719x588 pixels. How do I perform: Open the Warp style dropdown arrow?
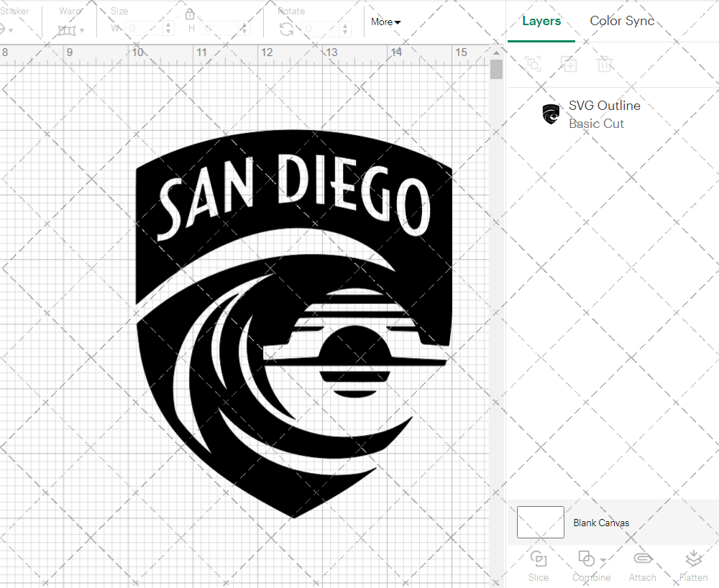coord(81,30)
